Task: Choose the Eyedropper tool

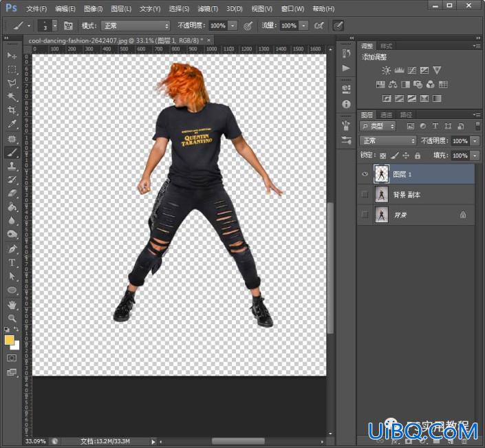Action: click(12, 124)
